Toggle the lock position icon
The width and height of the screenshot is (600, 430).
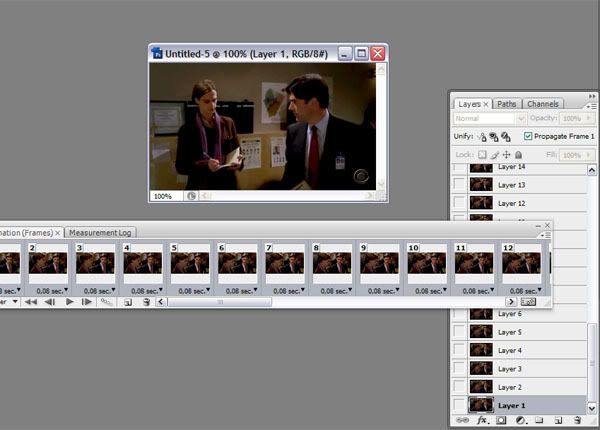pyautogui.click(x=506, y=155)
